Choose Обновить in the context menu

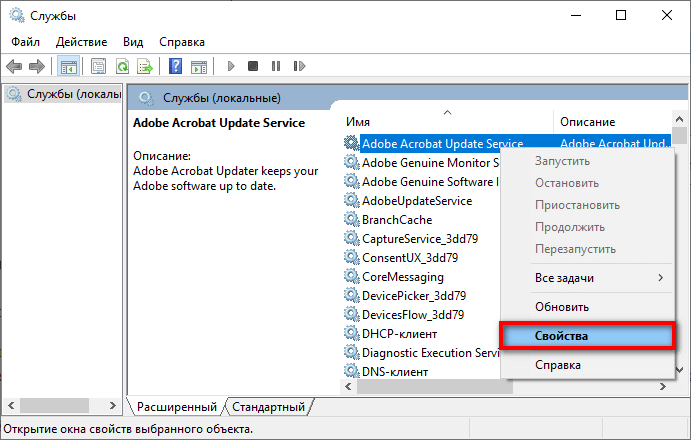(587, 307)
